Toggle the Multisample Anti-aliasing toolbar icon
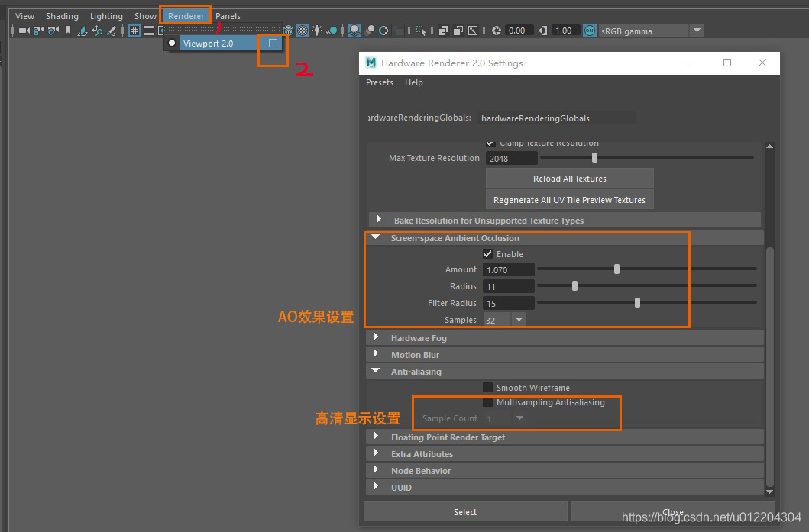Screen dimensions: 809x532 383,31
